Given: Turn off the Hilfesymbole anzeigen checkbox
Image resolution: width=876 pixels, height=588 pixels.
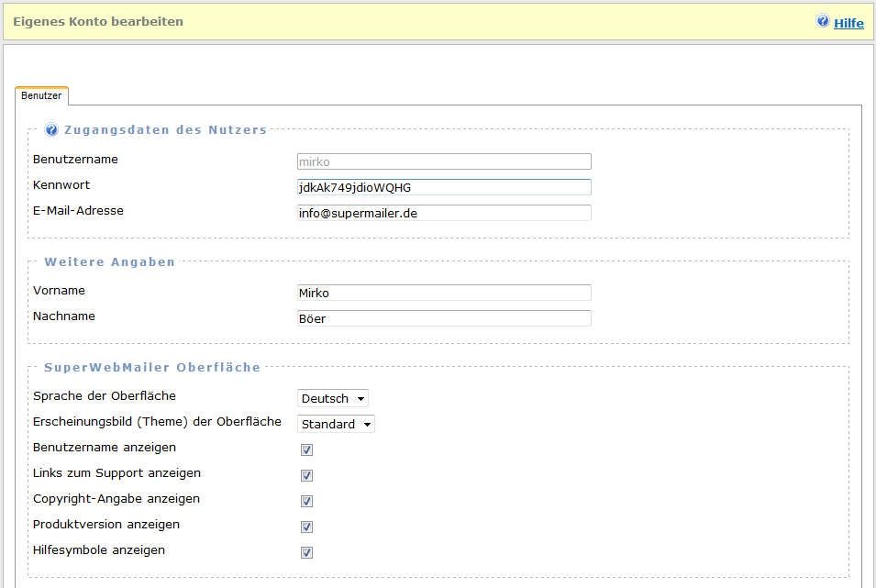Looking at the screenshot, I should point(307,552).
